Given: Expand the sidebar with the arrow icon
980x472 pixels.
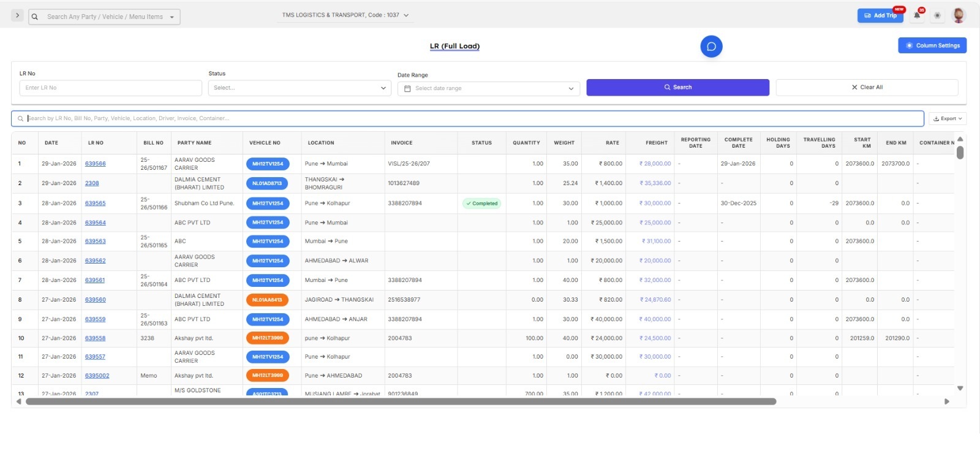Looking at the screenshot, I should (17, 15).
